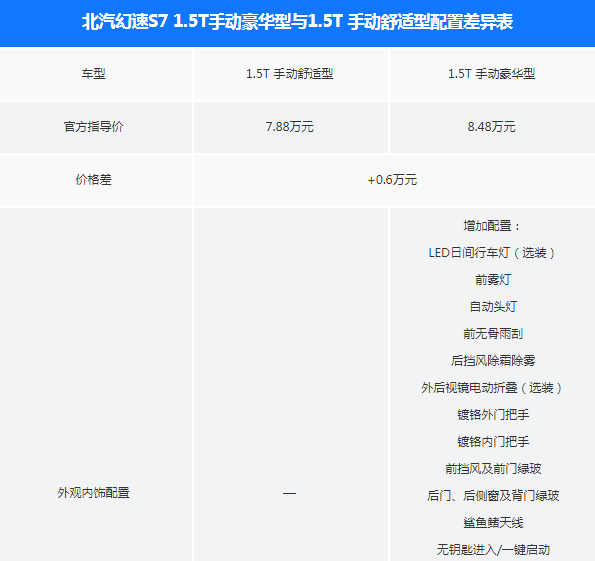Click the 镀铬内门把手 entry
Viewport: 595px width, 561px height.
tap(493, 441)
